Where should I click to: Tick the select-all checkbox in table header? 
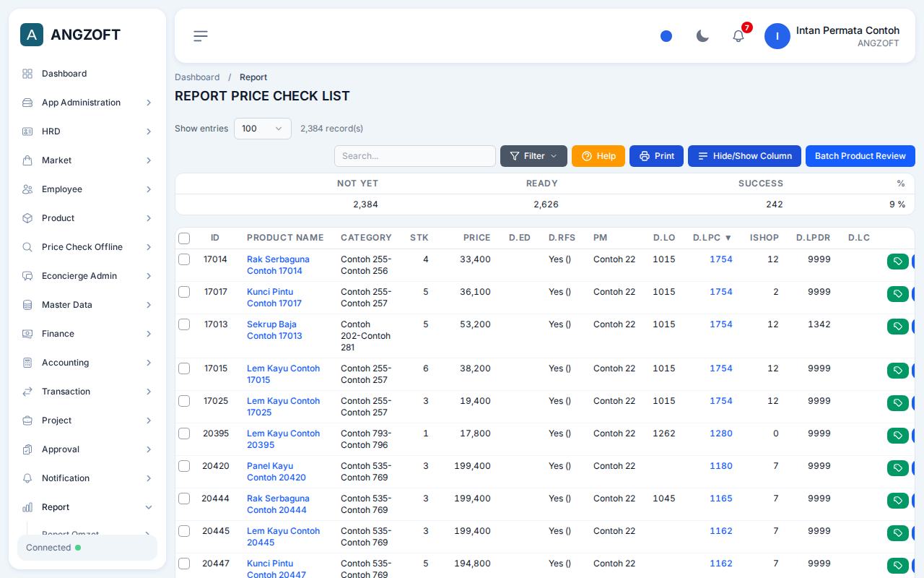coord(184,238)
